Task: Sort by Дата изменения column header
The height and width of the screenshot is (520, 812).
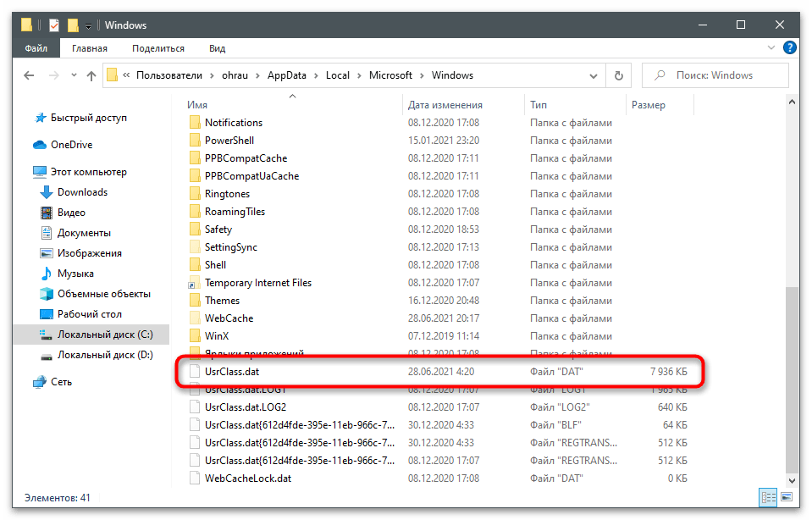Action: (445, 105)
